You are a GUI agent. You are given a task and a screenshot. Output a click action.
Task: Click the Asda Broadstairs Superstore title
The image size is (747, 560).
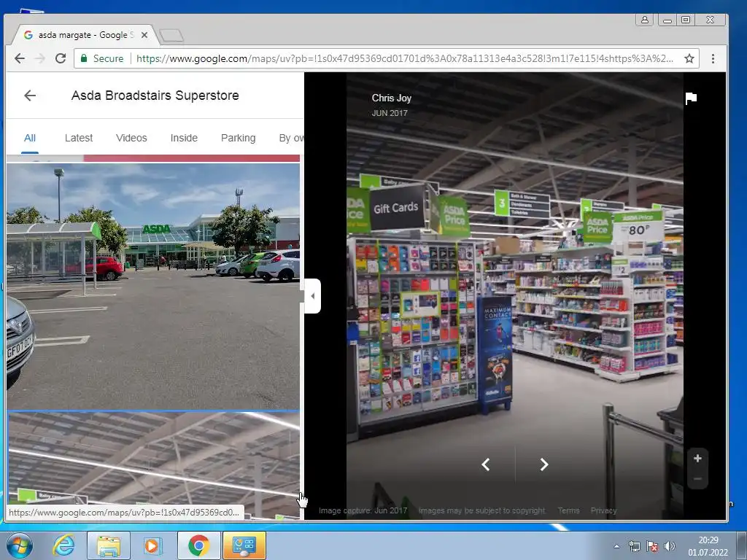(x=155, y=96)
